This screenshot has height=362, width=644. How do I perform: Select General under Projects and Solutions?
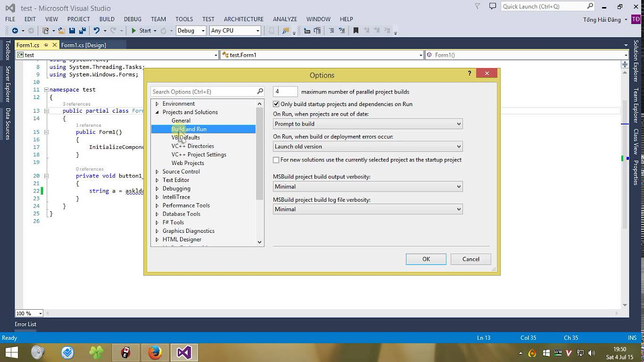click(x=181, y=121)
